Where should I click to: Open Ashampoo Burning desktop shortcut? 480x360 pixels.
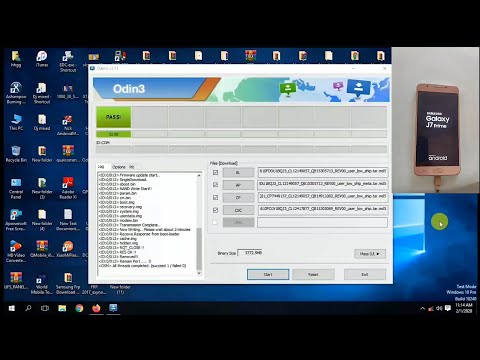coord(16,93)
